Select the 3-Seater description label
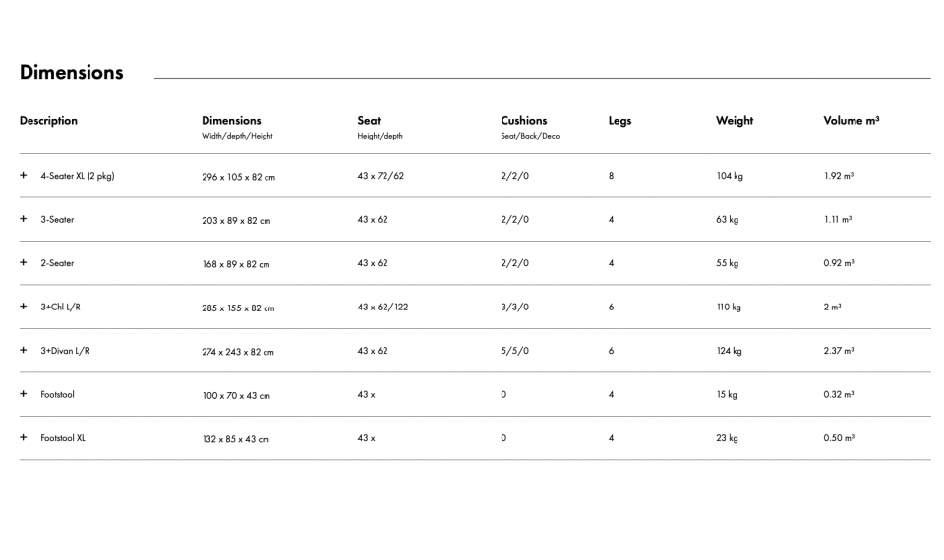The image size is (944, 560). [57, 220]
